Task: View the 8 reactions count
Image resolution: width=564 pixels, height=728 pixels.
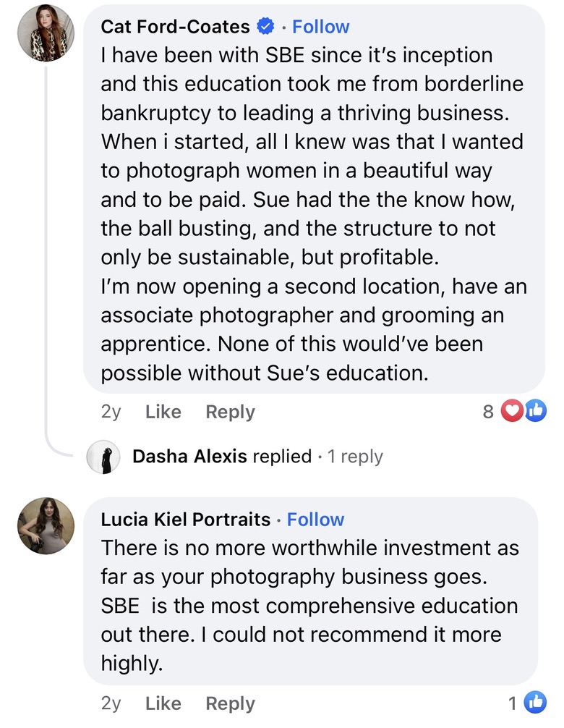Action: point(488,412)
